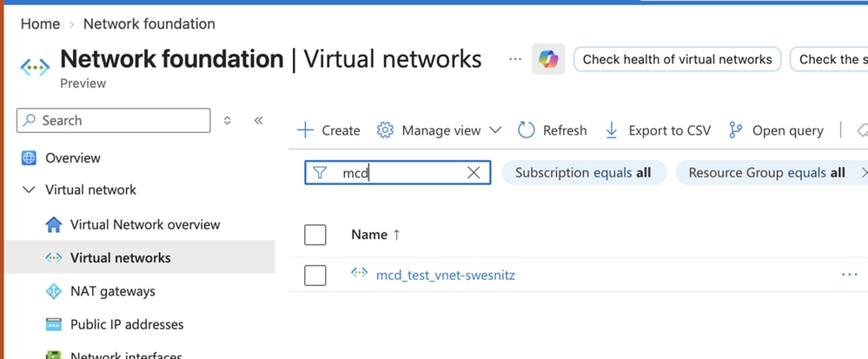
Task: Click the sidebar search magnifier icon
Action: [x=29, y=120]
